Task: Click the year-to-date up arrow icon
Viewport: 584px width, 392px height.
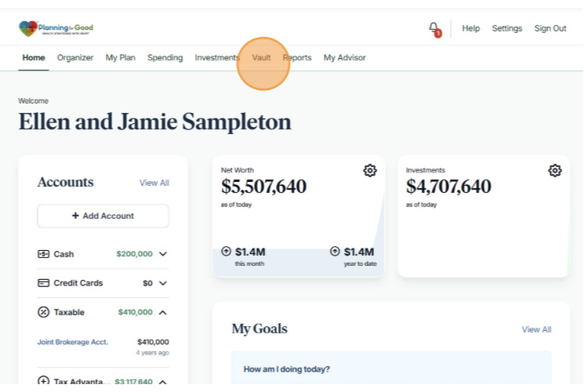Action: [335, 252]
